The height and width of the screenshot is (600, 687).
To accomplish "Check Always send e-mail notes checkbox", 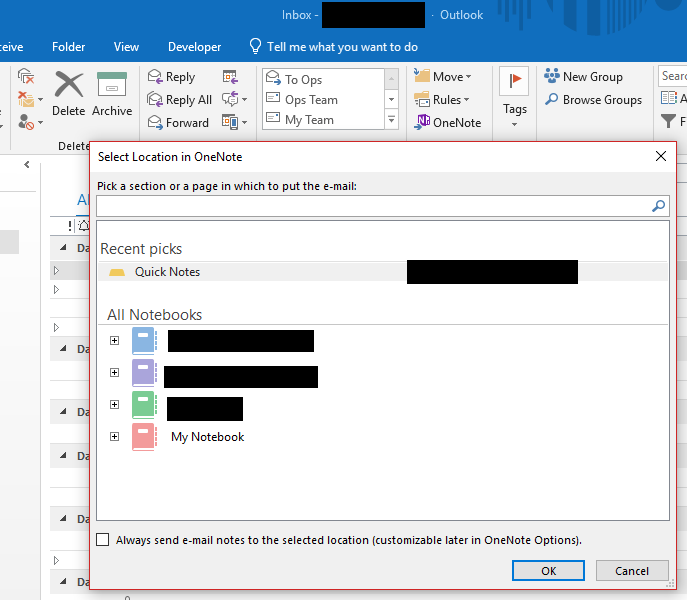I will (x=103, y=540).
